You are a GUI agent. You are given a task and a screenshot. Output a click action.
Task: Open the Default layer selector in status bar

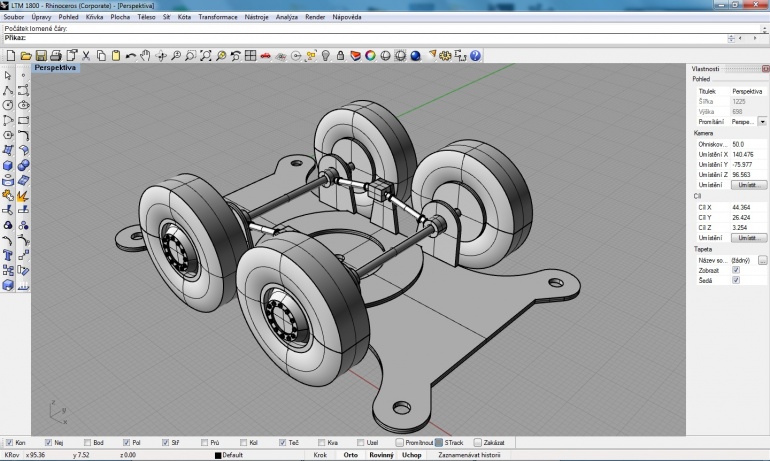coord(229,455)
